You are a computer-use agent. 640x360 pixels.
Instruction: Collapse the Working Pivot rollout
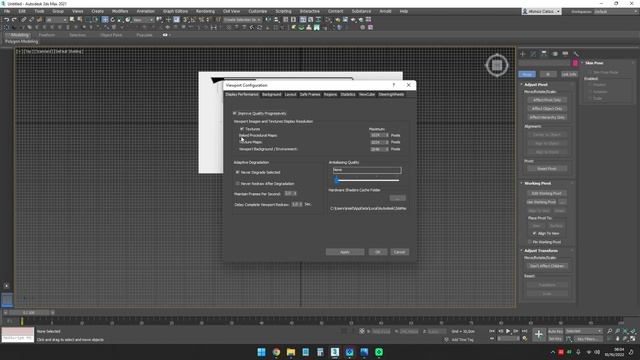click(537, 183)
